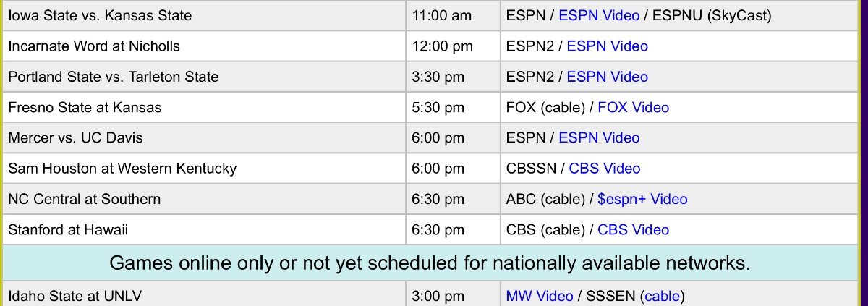Click the NC Central at Southern matchup cell
The image size is (868, 306).
[204, 198]
